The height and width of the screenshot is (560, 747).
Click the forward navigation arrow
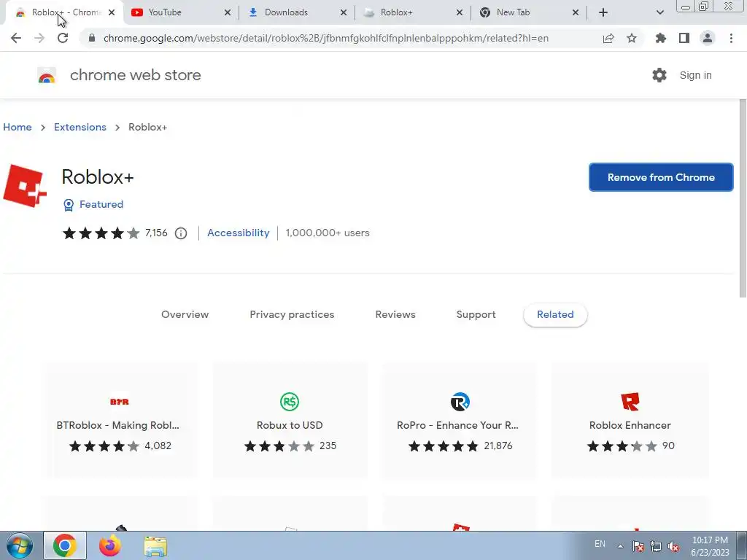pos(39,38)
